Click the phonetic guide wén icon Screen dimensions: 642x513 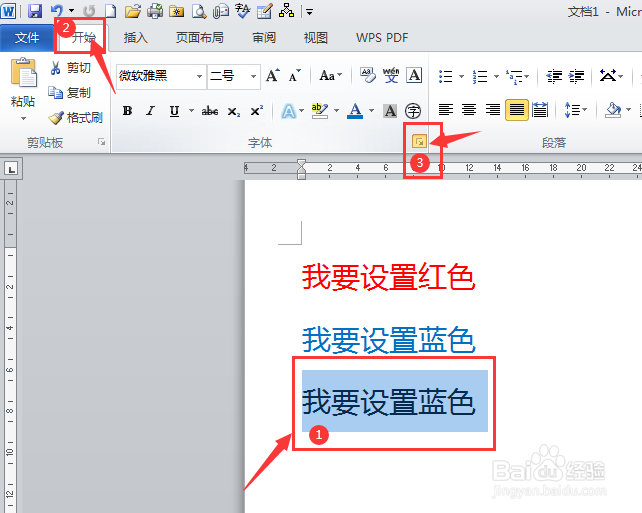pos(391,75)
